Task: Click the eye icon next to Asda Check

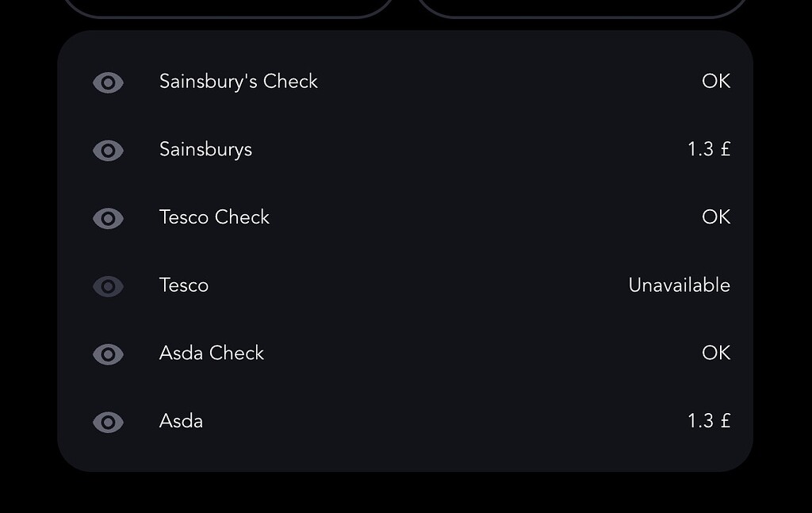Action: [108, 354]
